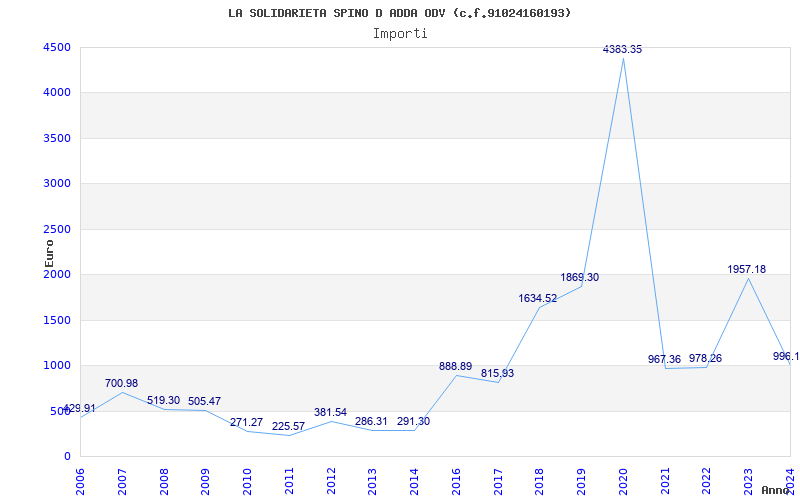The height and width of the screenshot is (500, 800).
Task: Click the 967.36 data label
Action: pyautogui.click(x=664, y=359)
